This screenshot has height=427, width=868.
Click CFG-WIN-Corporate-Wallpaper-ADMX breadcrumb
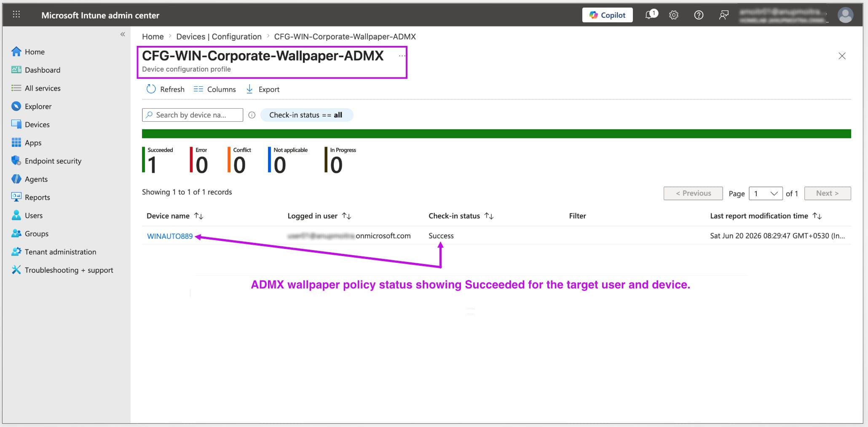(x=345, y=37)
